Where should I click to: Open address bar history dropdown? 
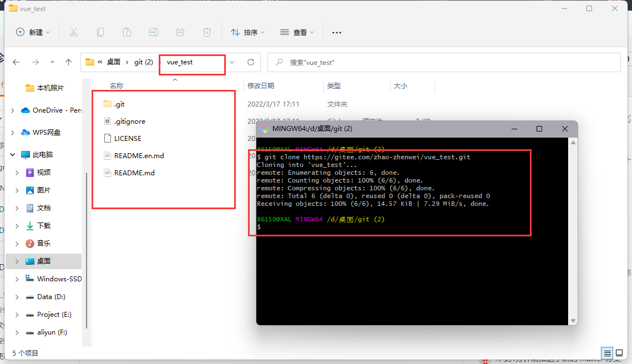pos(232,62)
